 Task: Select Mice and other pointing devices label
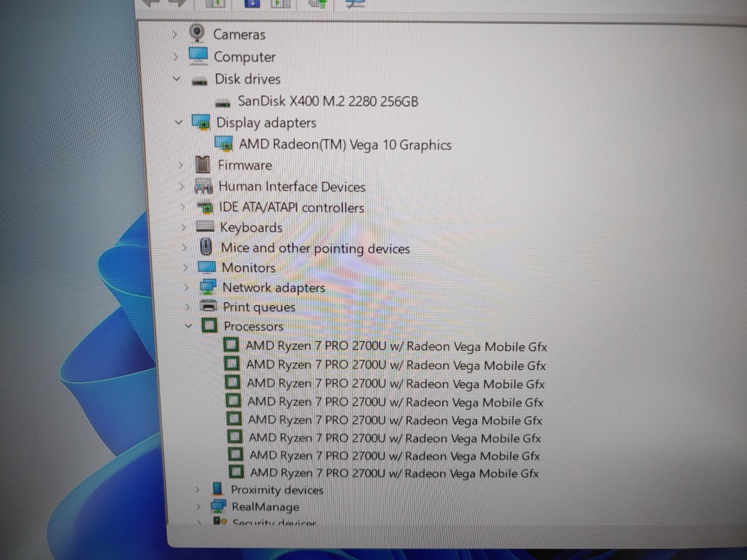315,248
